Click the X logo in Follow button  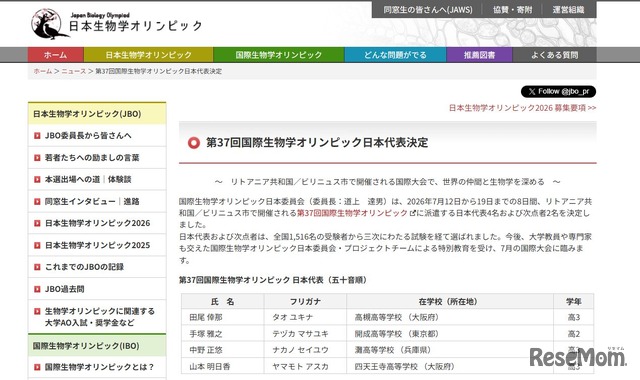coord(531,91)
